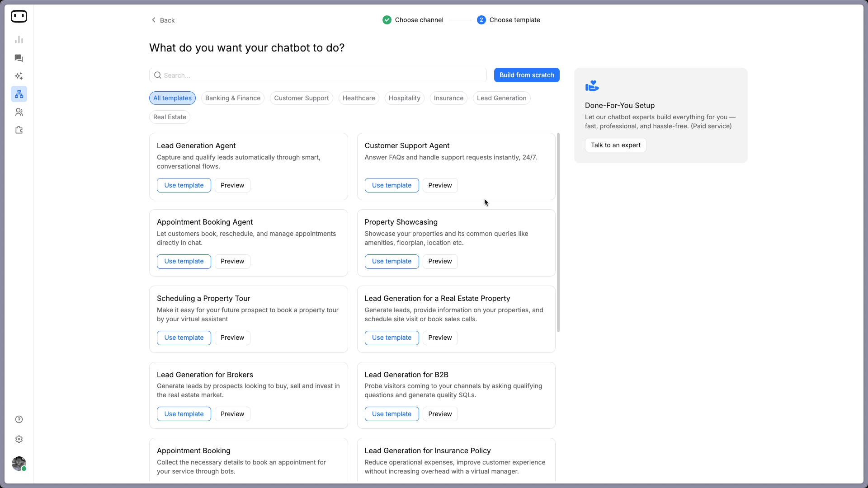868x488 pixels.
Task: Filter templates by Real Estate
Action: [170, 117]
